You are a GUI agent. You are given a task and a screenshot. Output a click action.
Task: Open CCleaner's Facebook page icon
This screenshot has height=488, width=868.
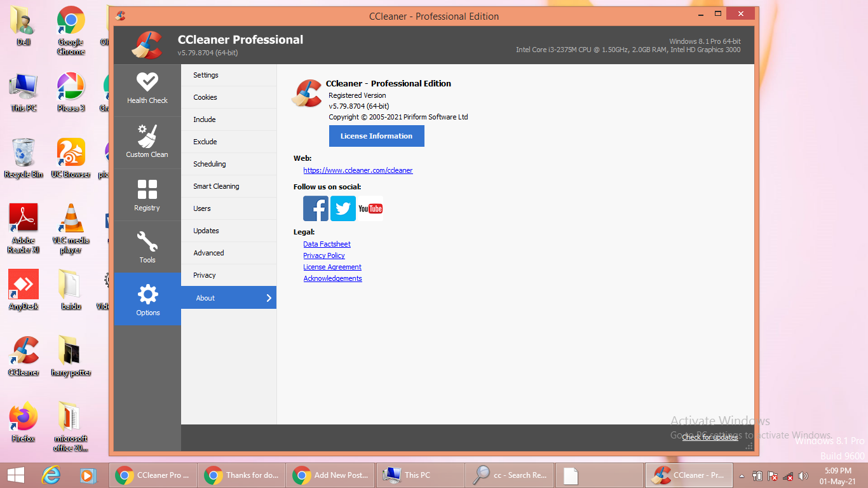316,208
